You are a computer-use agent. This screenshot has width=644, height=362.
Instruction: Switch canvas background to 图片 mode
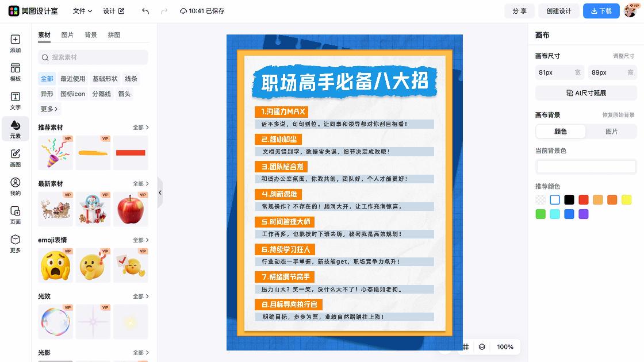(611, 132)
